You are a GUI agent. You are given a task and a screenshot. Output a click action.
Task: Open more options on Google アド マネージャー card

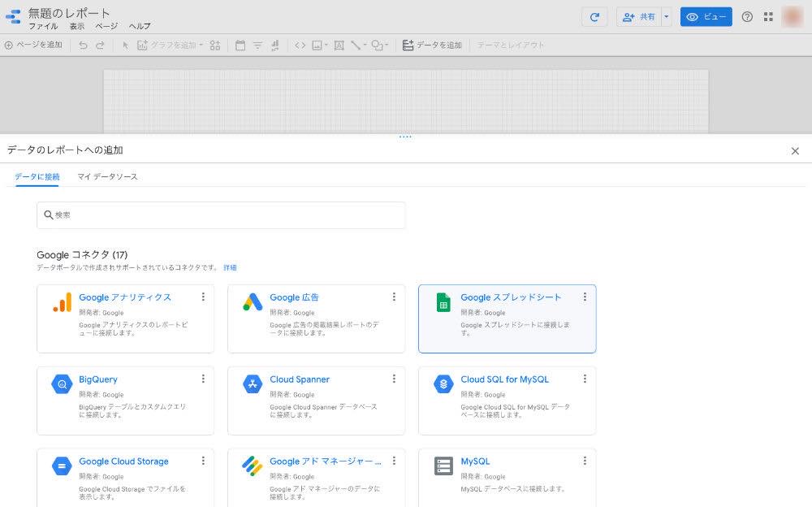click(x=394, y=461)
